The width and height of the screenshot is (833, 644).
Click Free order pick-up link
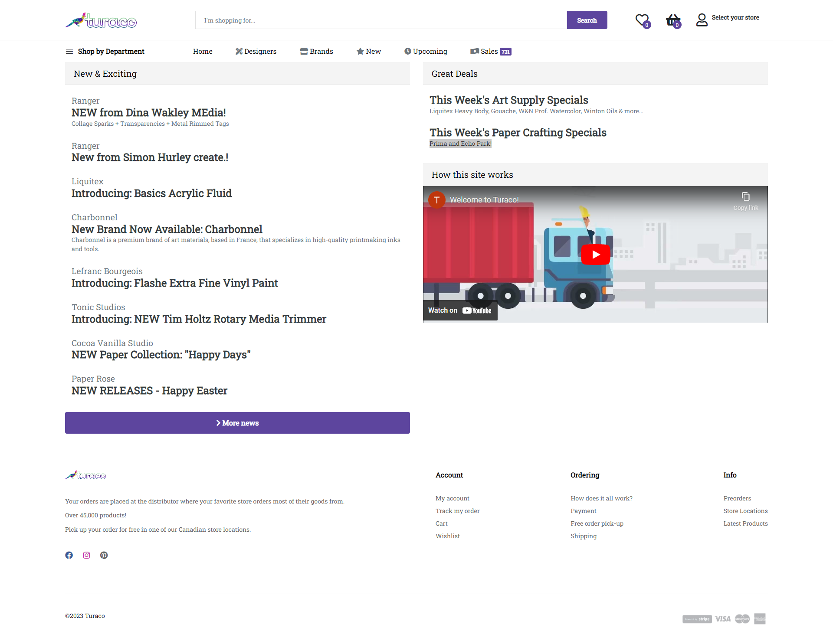coord(597,523)
